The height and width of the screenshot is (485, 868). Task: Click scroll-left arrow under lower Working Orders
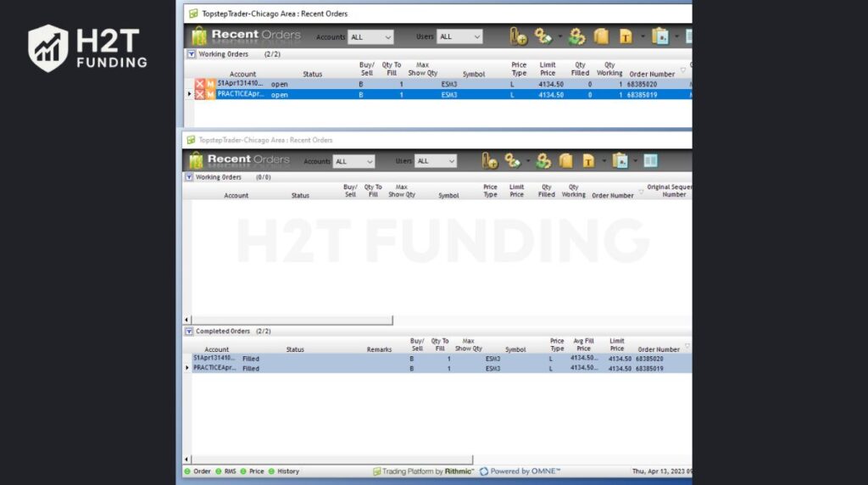[186, 320]
